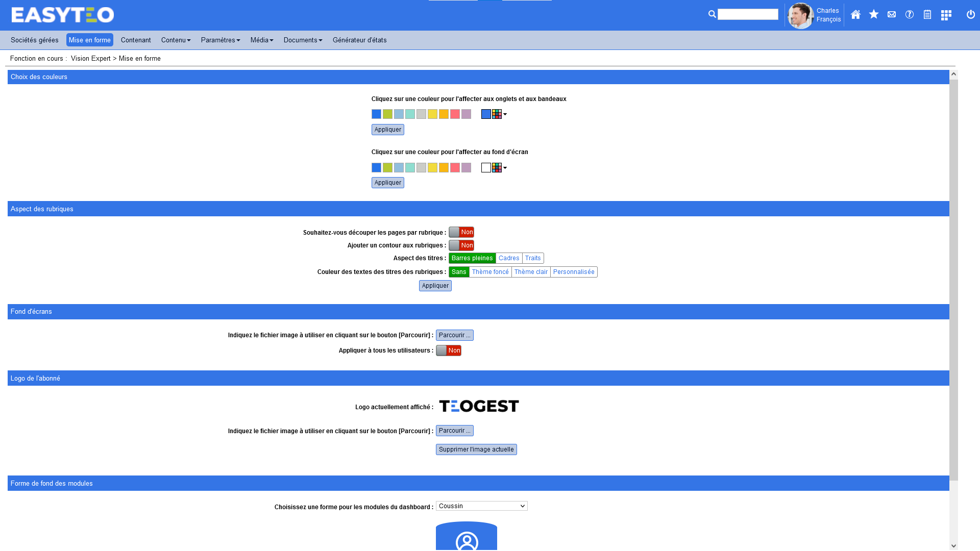Click the power logout icon
Image resolution: width=980 pixels, height=551 pixels.
(971, 15)
